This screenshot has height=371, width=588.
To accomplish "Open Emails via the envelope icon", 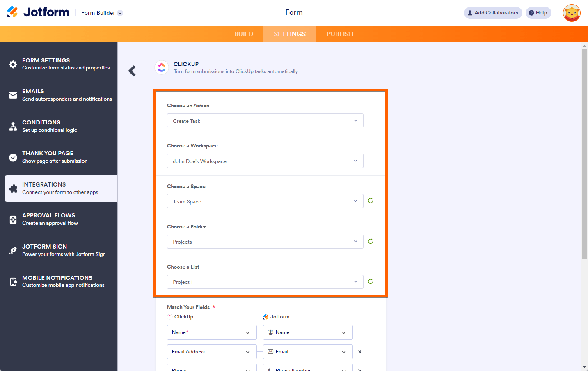I will pos(13,95).
